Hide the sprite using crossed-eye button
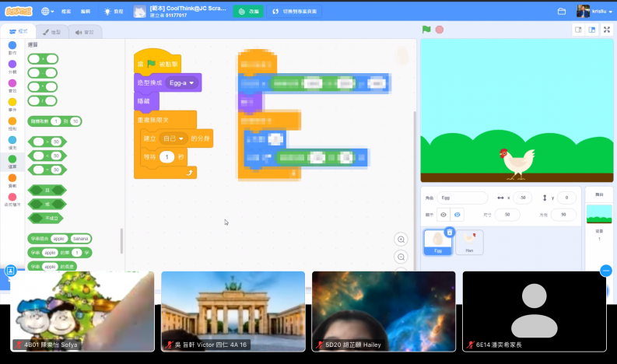The image size is (617, 364). [x=457, y=215]
